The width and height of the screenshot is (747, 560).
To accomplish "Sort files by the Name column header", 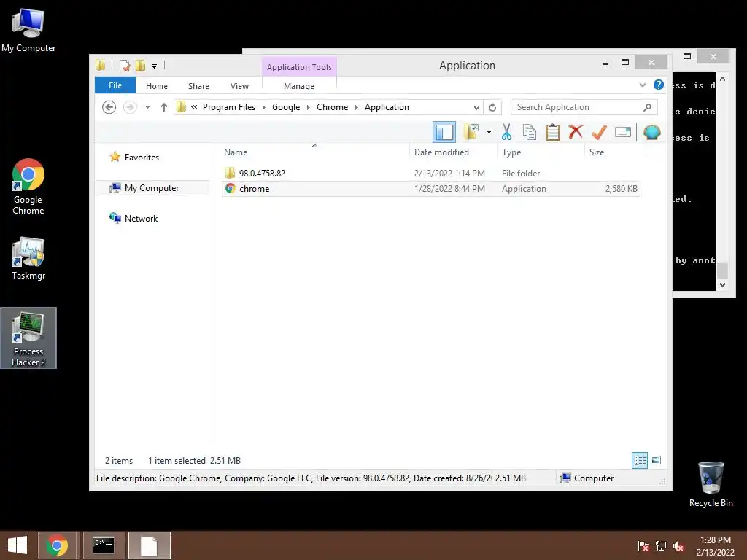I will 314,152.
